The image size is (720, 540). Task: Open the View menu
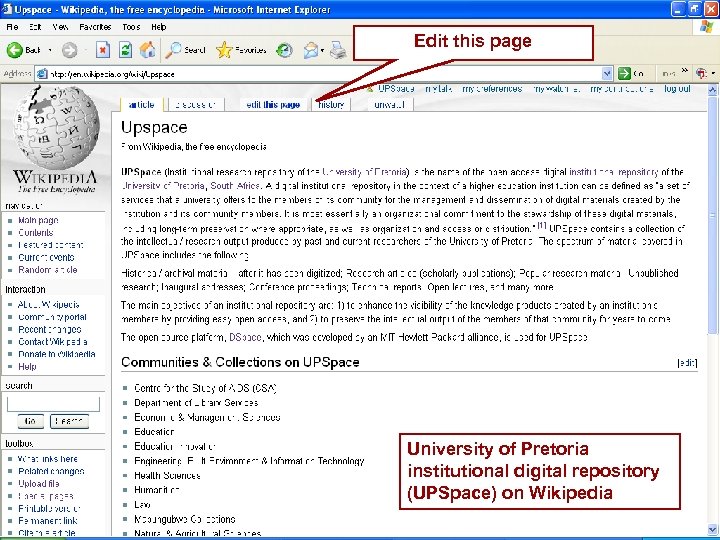coord(60,27)
